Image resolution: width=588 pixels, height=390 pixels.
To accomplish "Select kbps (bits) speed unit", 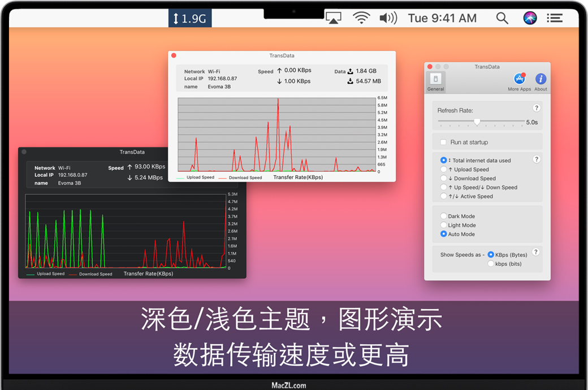I will pyautogui.click(x=491, y=263).
